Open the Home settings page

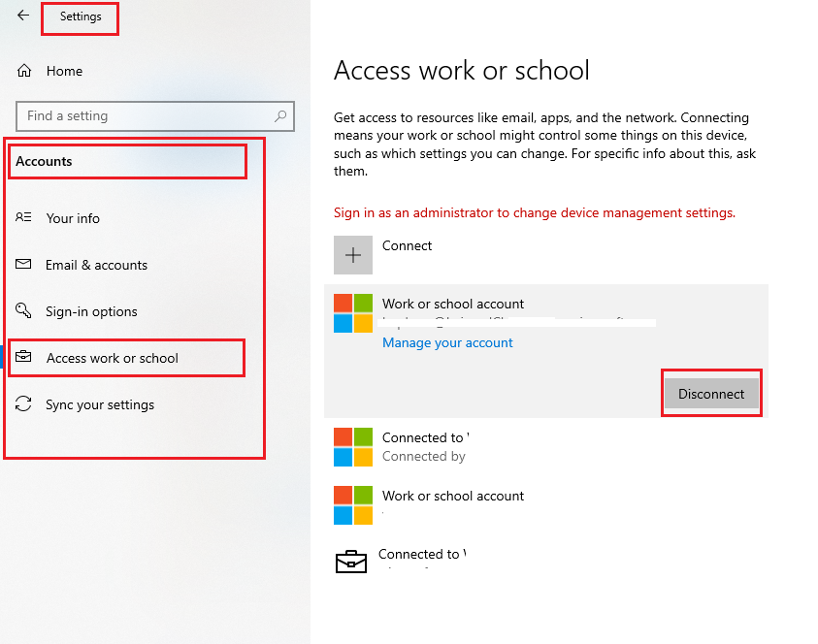tap(64, 71)
